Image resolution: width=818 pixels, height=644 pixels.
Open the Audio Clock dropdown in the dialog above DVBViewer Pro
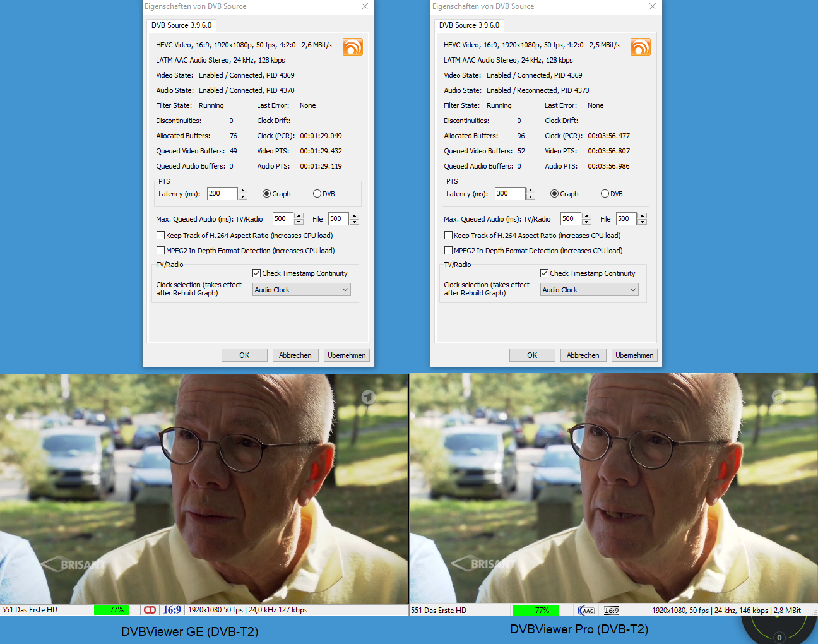tap(590, 290)
